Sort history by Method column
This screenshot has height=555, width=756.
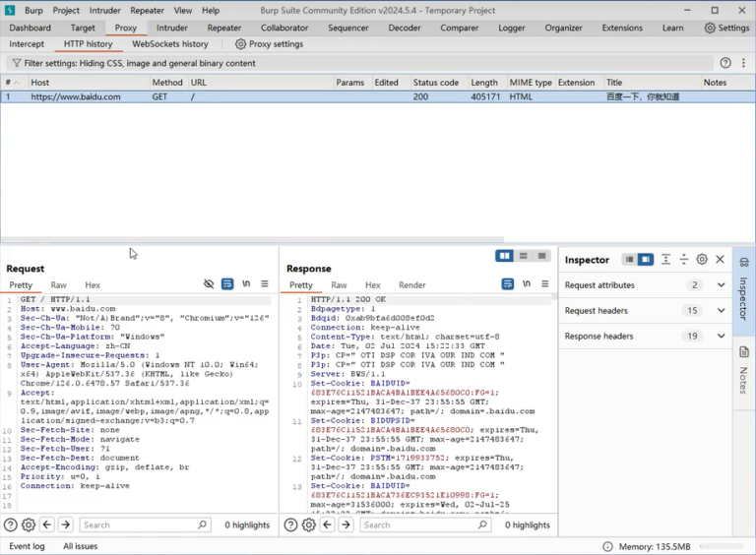(168, 83)
